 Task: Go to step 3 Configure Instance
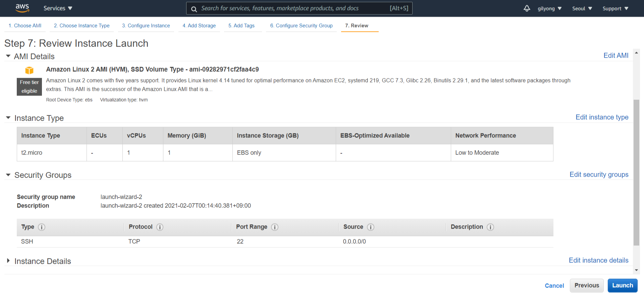(x=146, y=25)
